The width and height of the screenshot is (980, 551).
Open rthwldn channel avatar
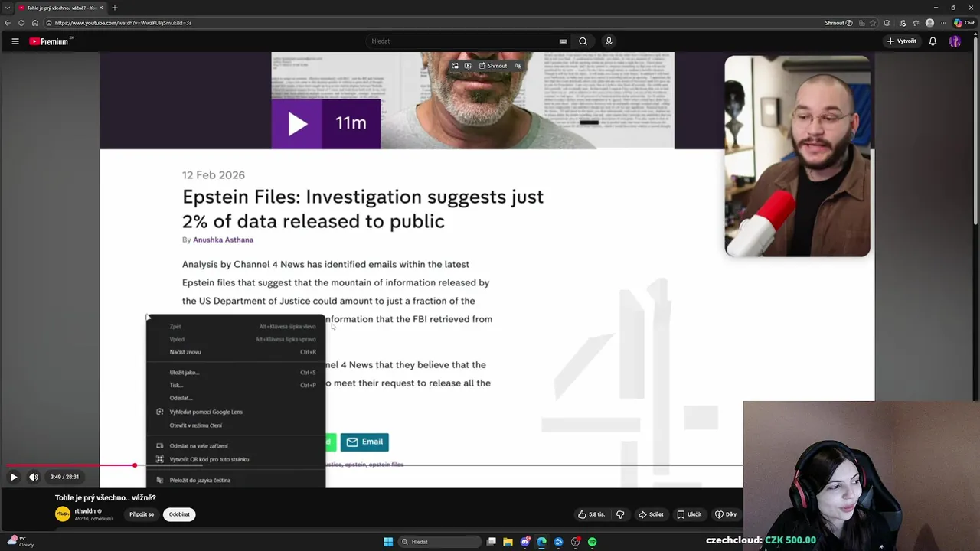click(63, 514)
